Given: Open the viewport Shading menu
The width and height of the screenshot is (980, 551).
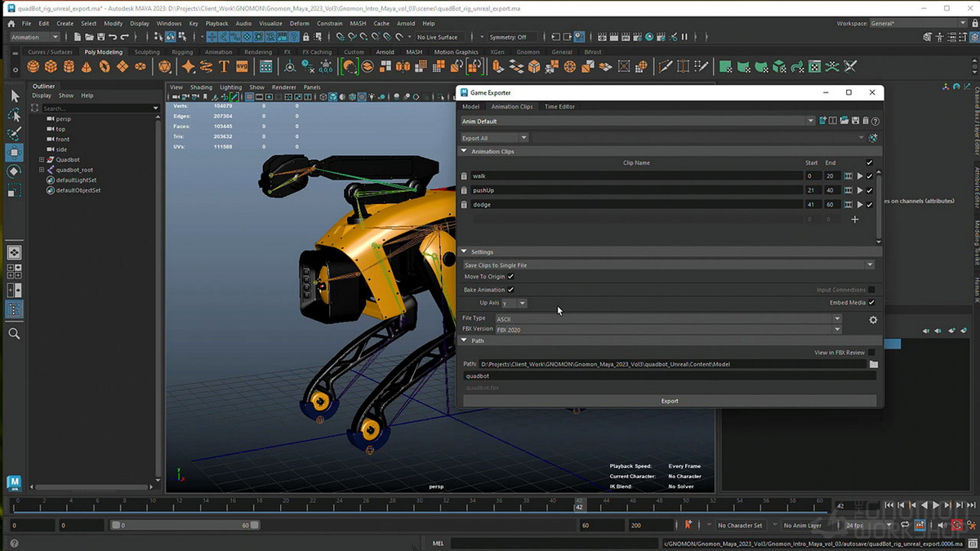Looking at the screenshot, I should pyautogui.click(x=201, y=87).
